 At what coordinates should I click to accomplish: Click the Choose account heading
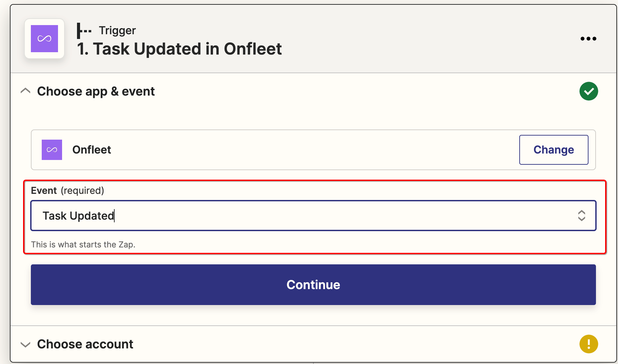pos(85,344)
